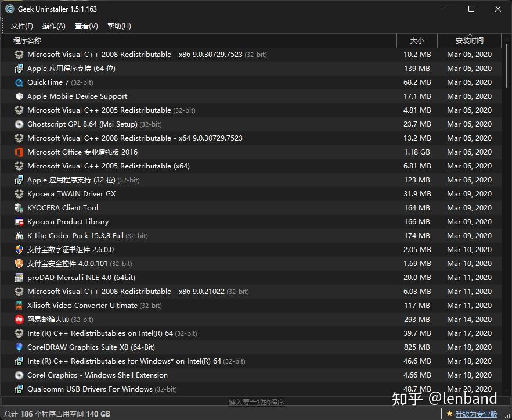The height and width of the screenshot is (420, 512).
Task: Click the vertical scrollbar thumb of program list
Action: [507, 66]
